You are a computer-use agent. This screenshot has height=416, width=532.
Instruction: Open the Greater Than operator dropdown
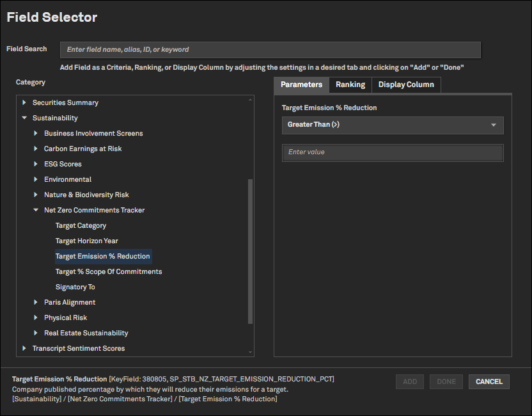pyautogui.click(x=392, y=125)
